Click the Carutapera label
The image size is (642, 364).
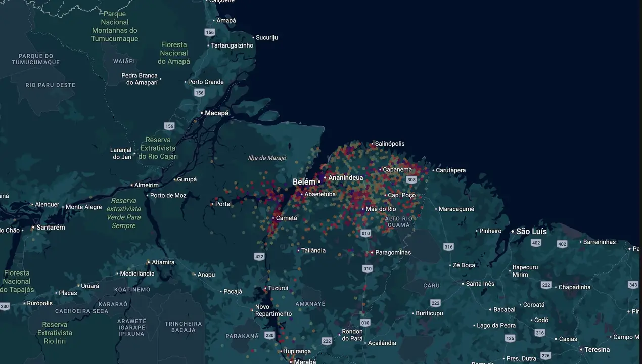pos(451,170)
